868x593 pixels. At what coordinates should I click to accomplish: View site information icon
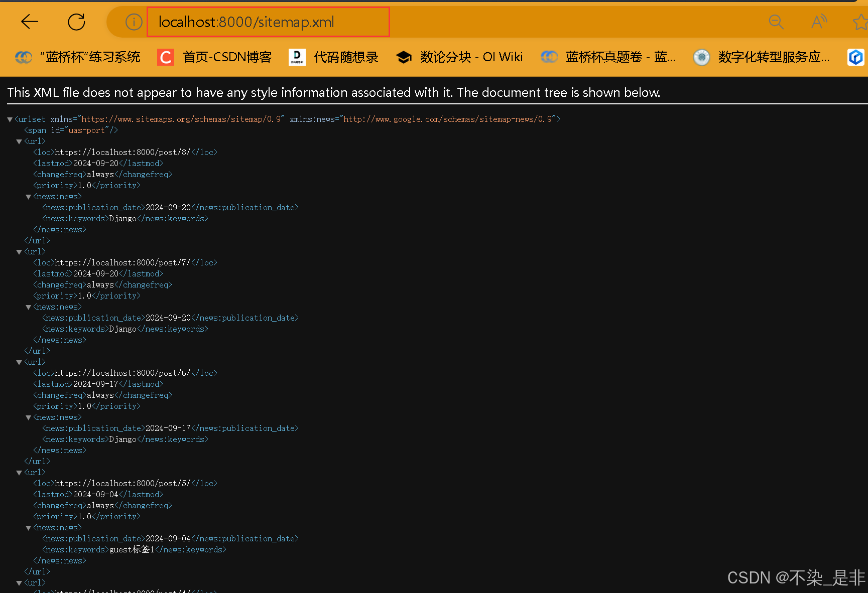coord(134,22)
